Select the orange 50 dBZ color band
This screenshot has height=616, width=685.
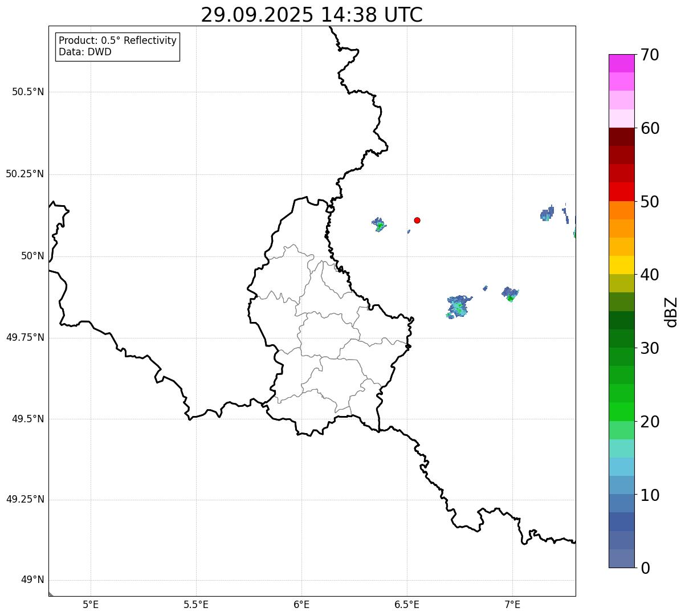pyautogui.click(x=621, y=210)
